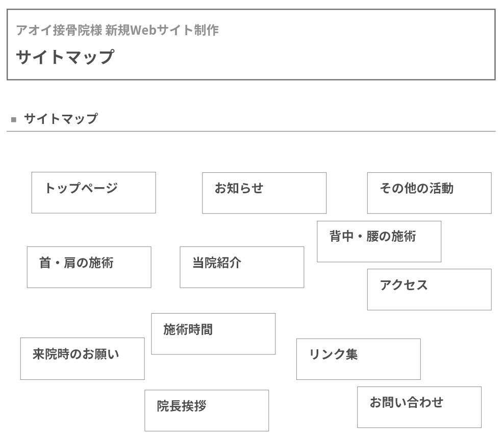504x437 pixels.
Task: Open the 当院紹介 box
Action: [242, 267]
